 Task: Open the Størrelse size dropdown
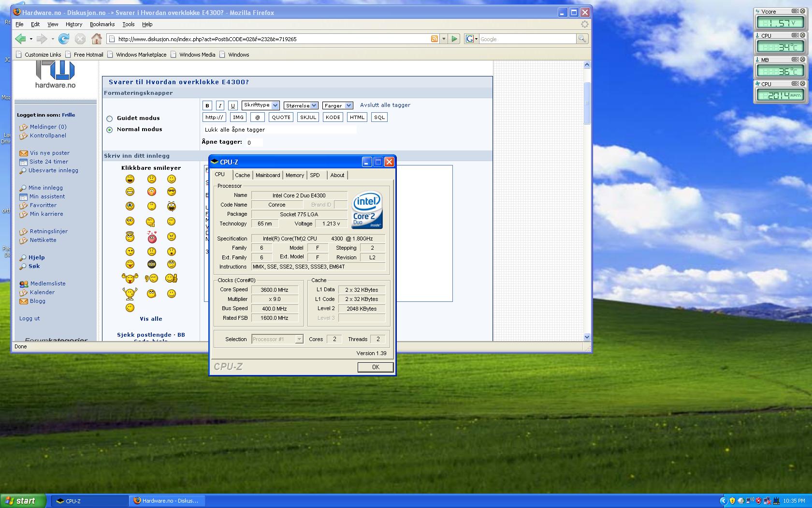click(301, 105)
